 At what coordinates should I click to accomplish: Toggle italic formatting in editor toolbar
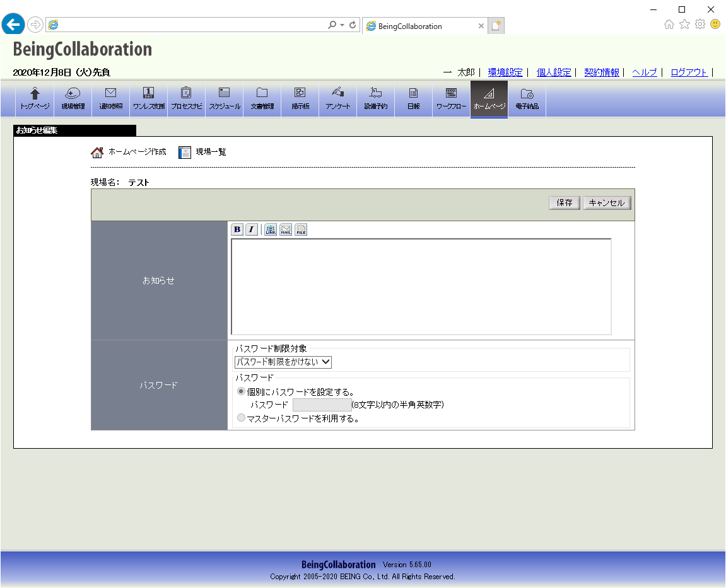click(252, 229)
